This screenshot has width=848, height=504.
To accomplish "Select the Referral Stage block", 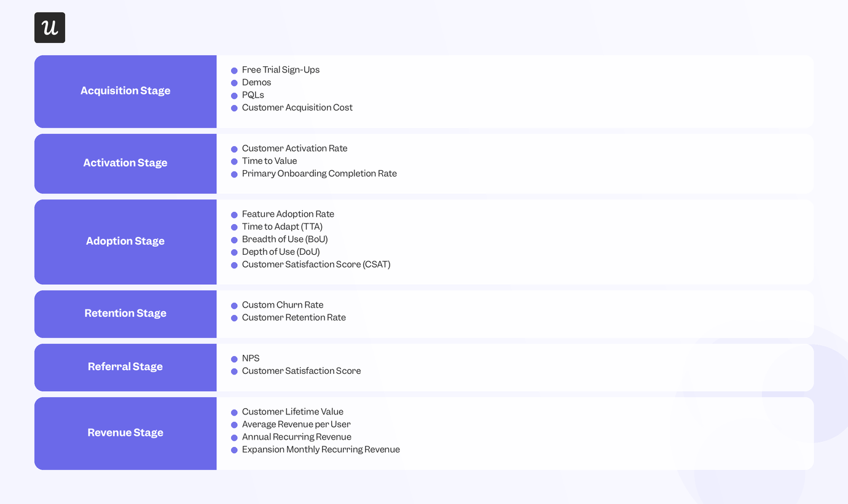I will click(125, 367).
